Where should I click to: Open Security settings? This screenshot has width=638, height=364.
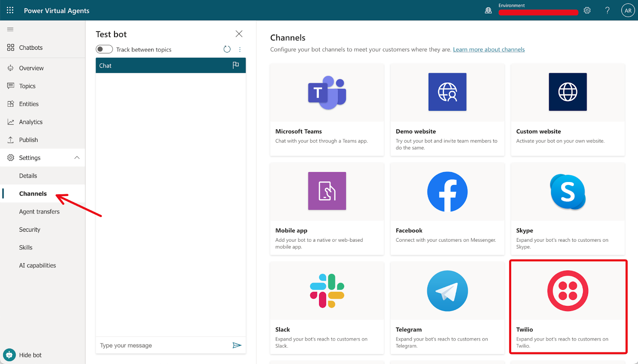pyautogui.click(x=42, y=229)
